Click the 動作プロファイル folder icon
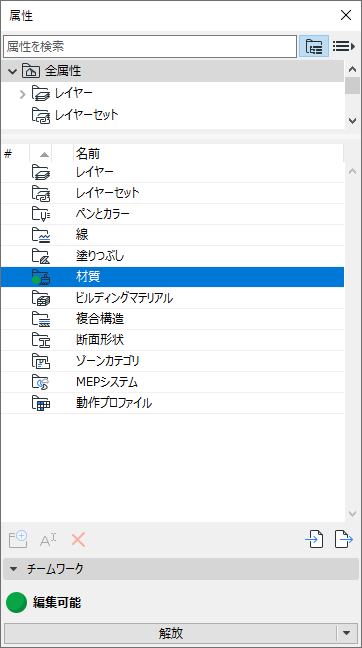 coord(40,403)
